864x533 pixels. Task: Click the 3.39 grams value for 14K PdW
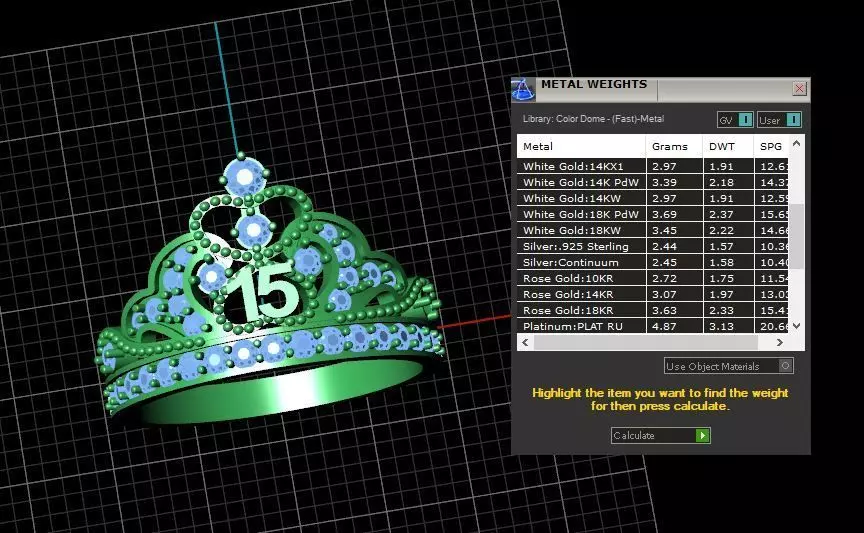click(664, 182)
